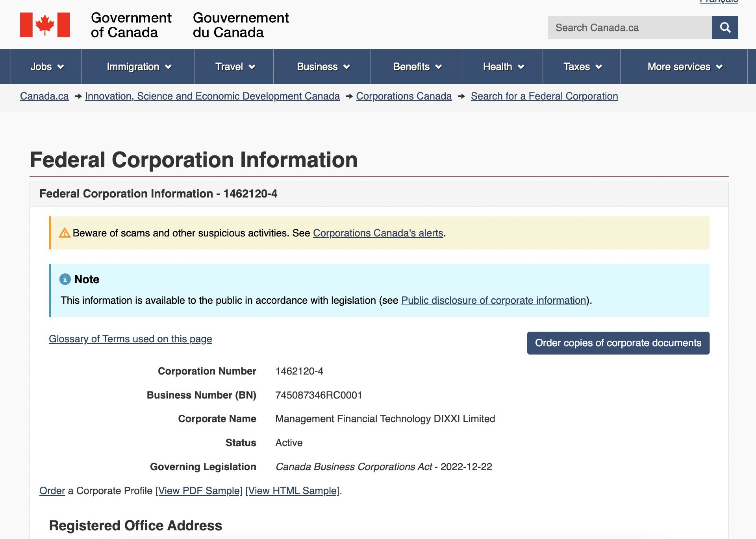Click the View PDF Sample link
756x539 pixels.
click(198, 491)
